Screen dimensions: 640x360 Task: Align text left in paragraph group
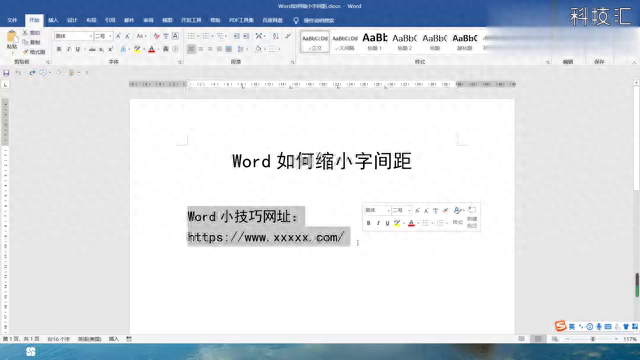(x=191, y=49)
